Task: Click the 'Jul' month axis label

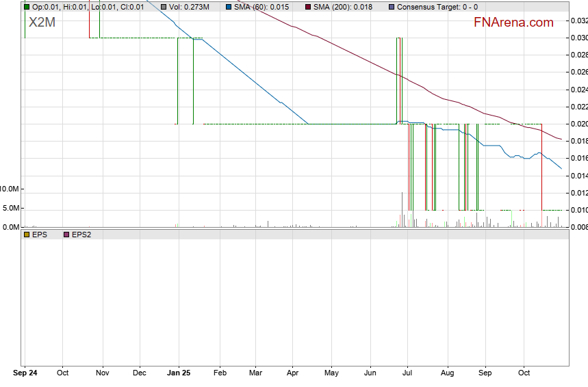Action: click(x=407, y=373)
